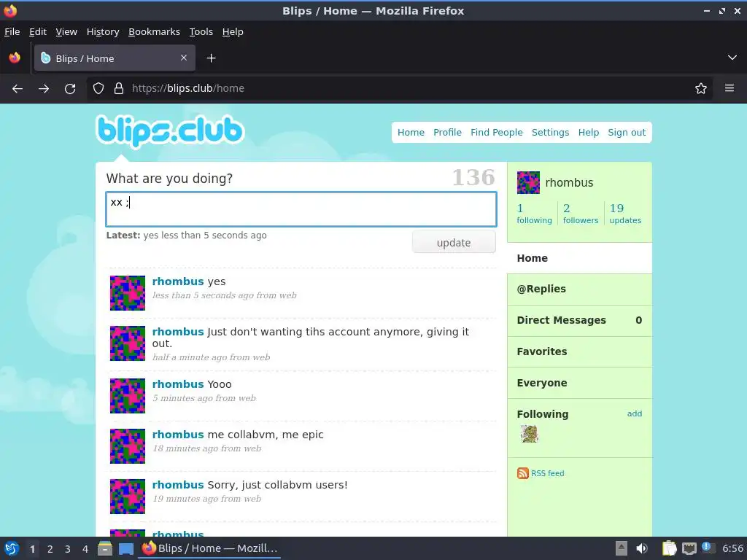Open the Direct Messages sidebar tab
This screenshot has height=560, width=747.
tap(579, 321)
